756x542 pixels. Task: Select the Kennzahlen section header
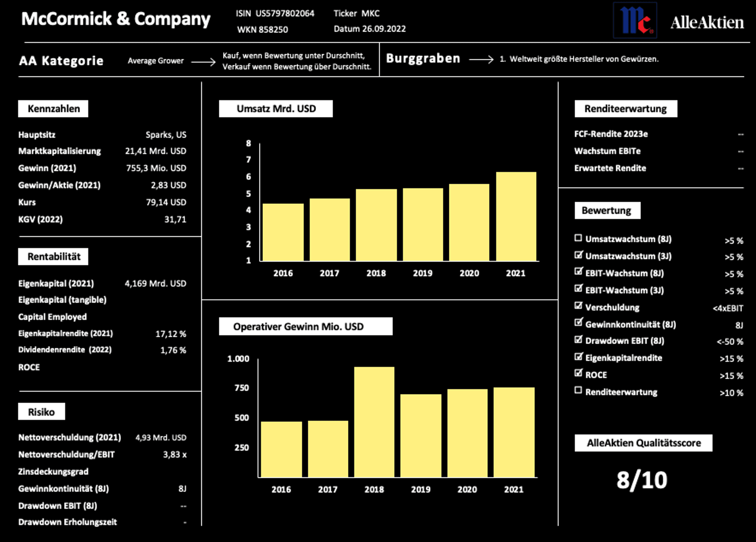[x=53, y=109]
